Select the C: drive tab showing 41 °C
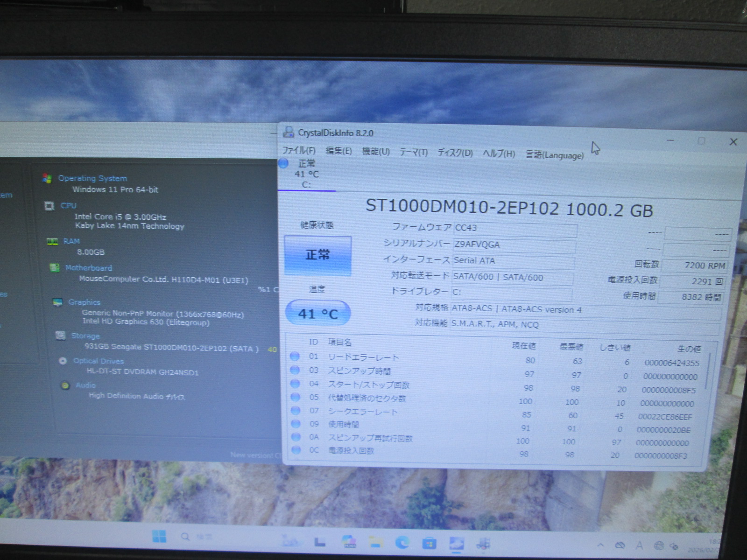747x560 pixels. point(306,174)
